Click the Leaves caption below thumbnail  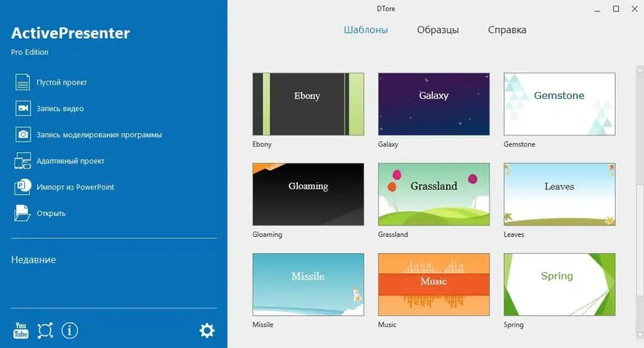[x=514, y=234]
